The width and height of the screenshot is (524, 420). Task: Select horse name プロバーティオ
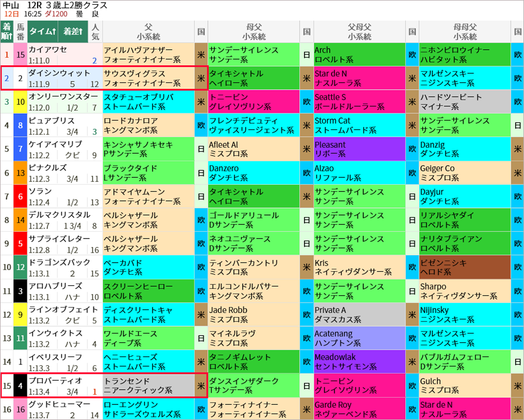click(56, 381)
